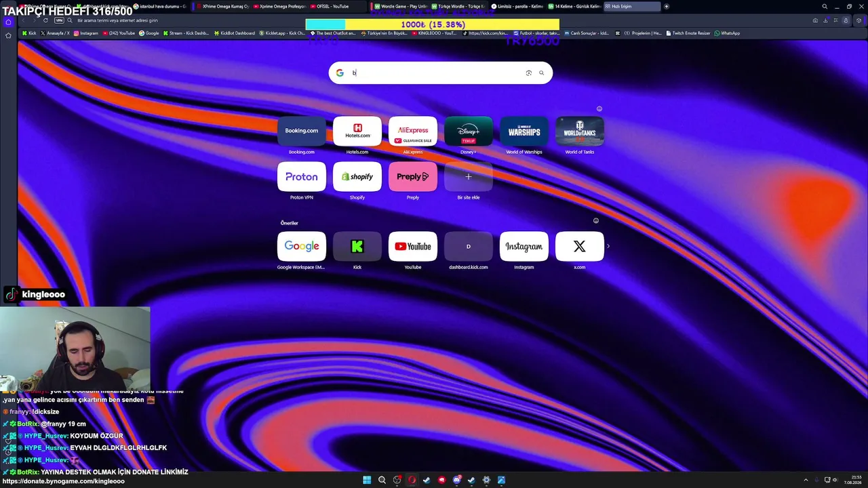Viewport: 868px width, 488px height.
Task: Open the tab search magnifier
Action: point(825,6)
